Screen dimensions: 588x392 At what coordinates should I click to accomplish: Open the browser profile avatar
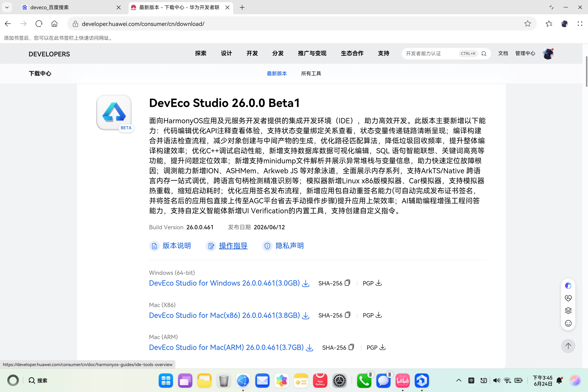[x=564, y=24]
